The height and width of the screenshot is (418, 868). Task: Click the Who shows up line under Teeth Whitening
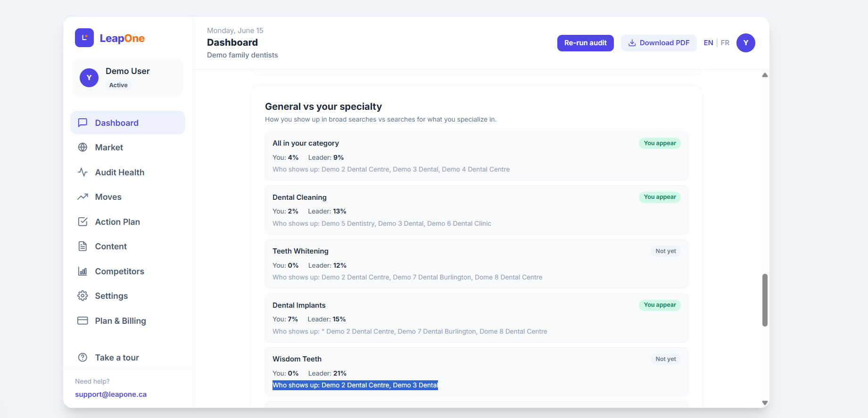coord(407,277)
